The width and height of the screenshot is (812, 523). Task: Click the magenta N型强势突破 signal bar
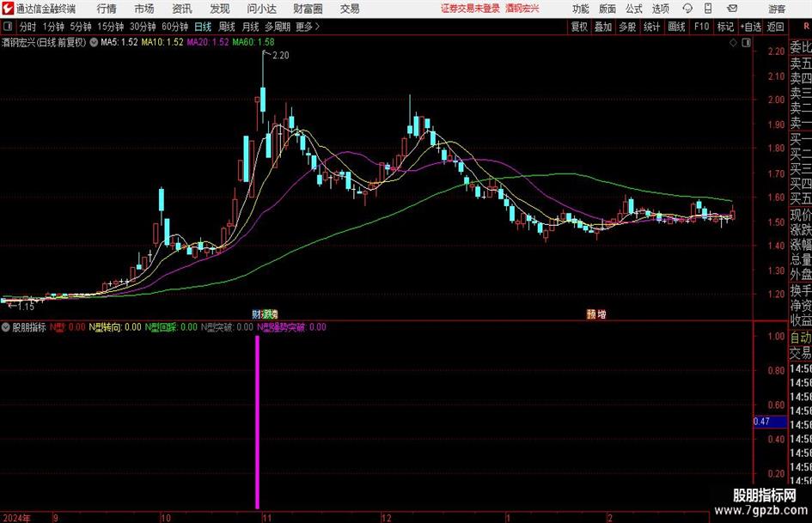tap(258, 422)
